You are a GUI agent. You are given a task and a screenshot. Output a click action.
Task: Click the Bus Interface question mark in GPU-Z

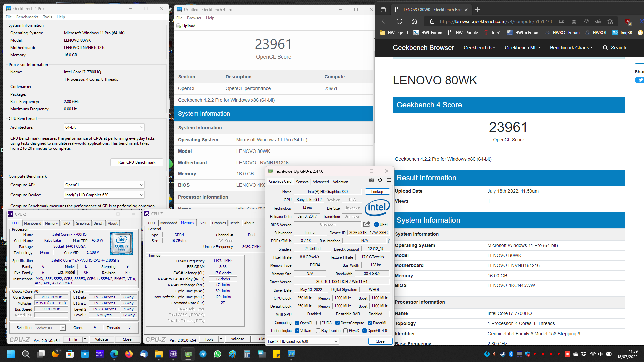click(x=389, y=241)
